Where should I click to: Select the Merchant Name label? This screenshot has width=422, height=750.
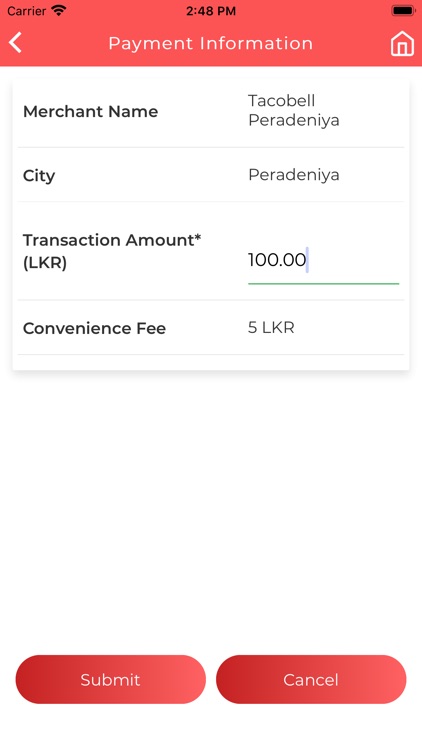(90, 111)
